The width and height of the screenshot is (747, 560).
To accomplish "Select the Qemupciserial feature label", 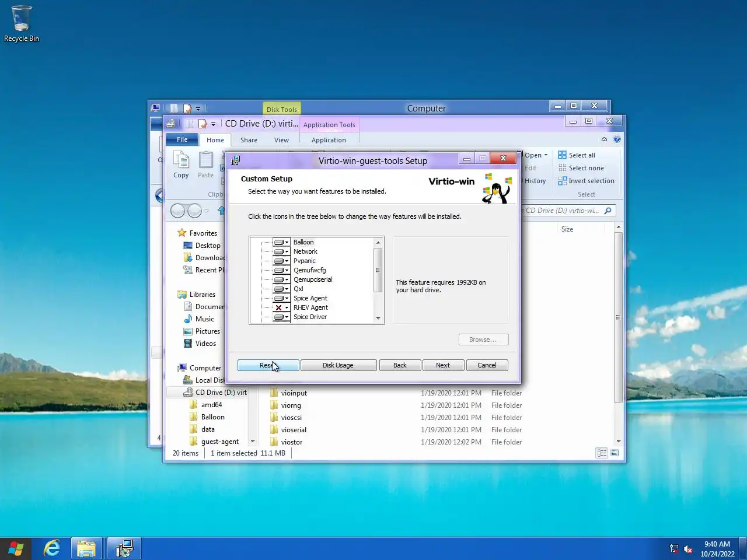I will pyautogui.click(x=313, y=279).
